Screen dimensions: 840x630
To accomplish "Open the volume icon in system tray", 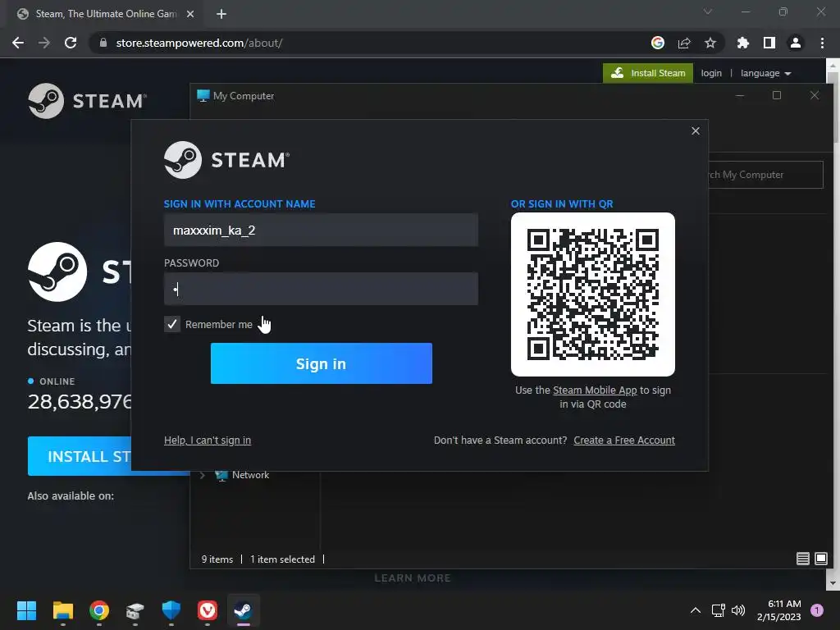I will click(738, 610).
